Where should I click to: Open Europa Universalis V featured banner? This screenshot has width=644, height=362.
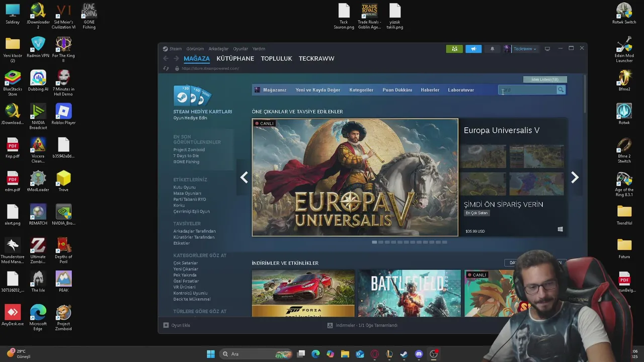pyautogui.click(x=355, y=177)
